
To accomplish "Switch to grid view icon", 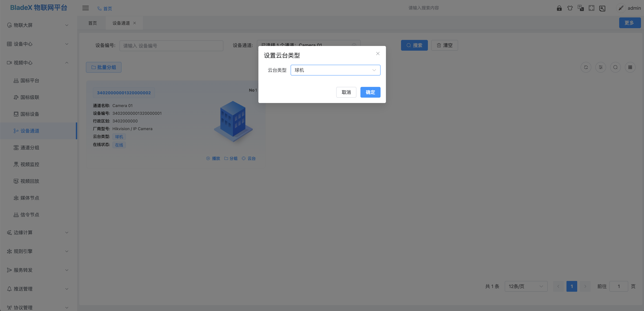I will coord(630,67).
